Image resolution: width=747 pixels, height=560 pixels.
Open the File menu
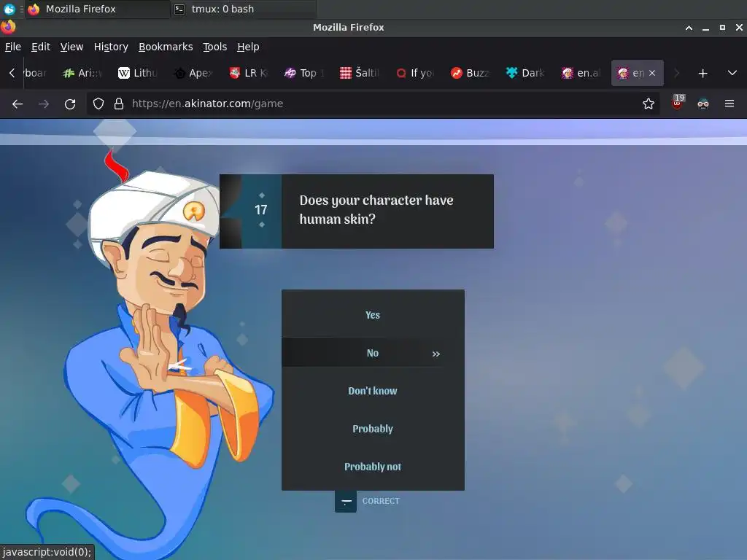pyautogui.click(x=13, y=47)
